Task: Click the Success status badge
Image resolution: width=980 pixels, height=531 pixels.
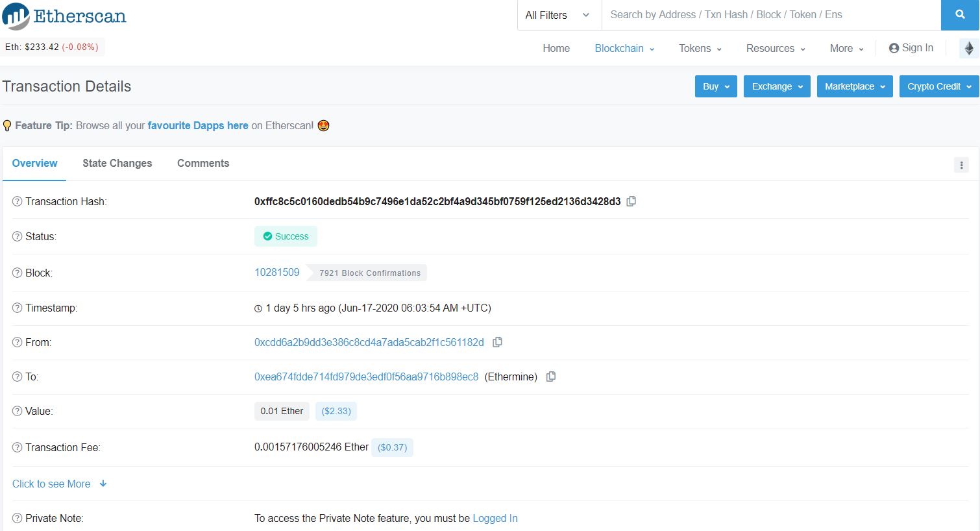Action: point(286,236)
